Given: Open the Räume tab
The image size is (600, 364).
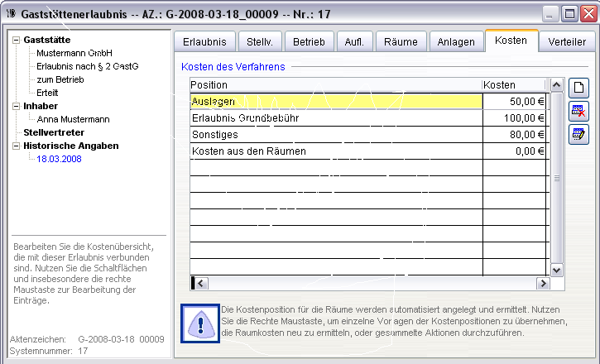Looking at the screenshot, I should [401, 42].
